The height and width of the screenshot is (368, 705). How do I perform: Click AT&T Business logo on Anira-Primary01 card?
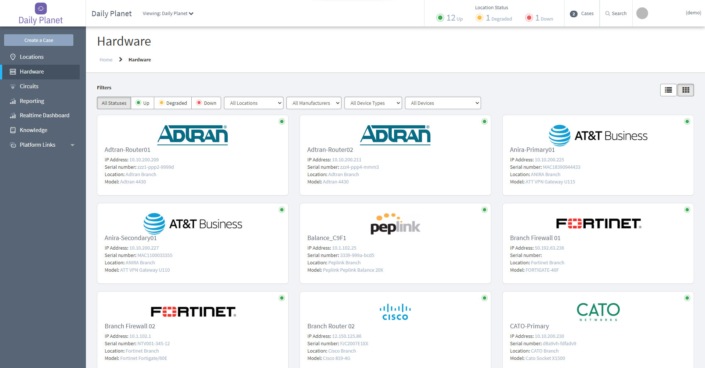click(x=598, y=135)
